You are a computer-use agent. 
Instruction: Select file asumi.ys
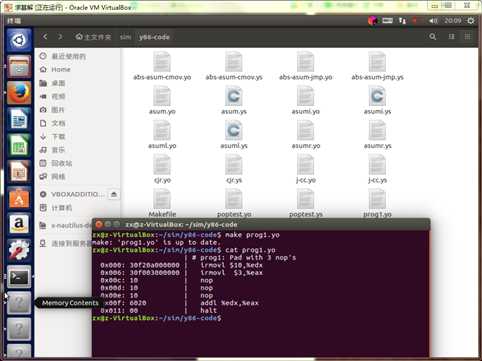point(377,100)
